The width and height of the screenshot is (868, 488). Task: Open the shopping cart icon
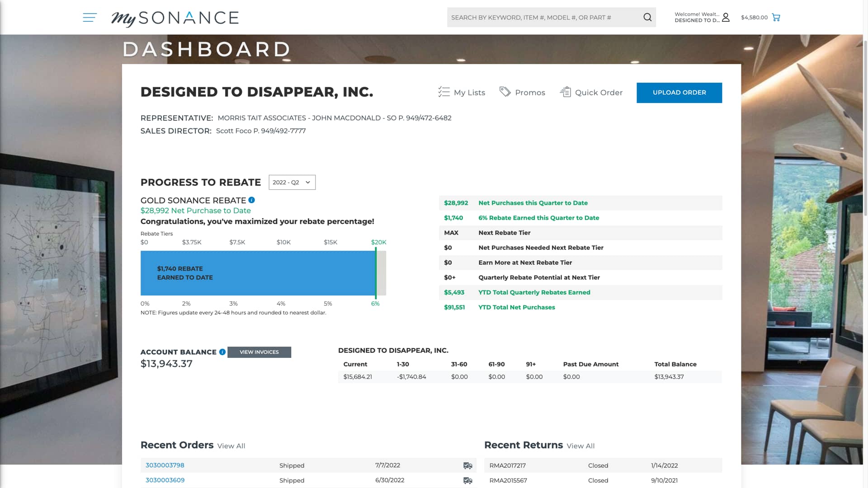(776, 18)
